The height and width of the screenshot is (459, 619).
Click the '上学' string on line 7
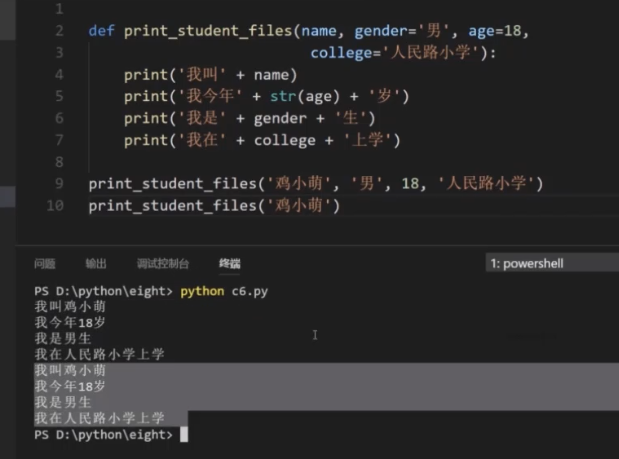coord(368,140)
